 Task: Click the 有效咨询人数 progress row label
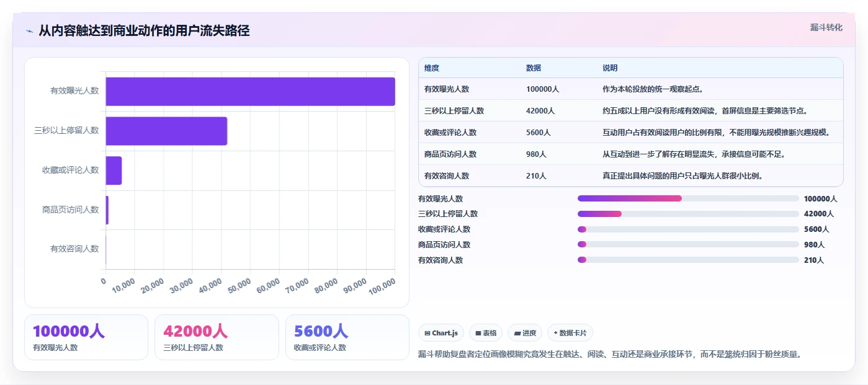click(441, 260)
